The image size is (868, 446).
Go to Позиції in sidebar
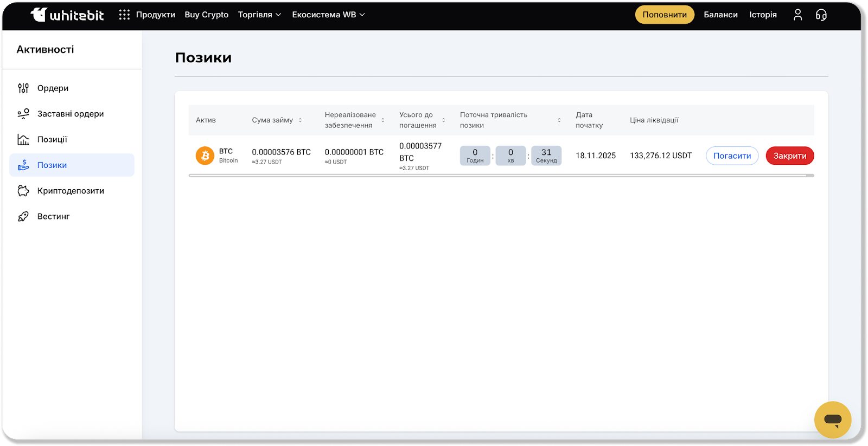(52, 139)
